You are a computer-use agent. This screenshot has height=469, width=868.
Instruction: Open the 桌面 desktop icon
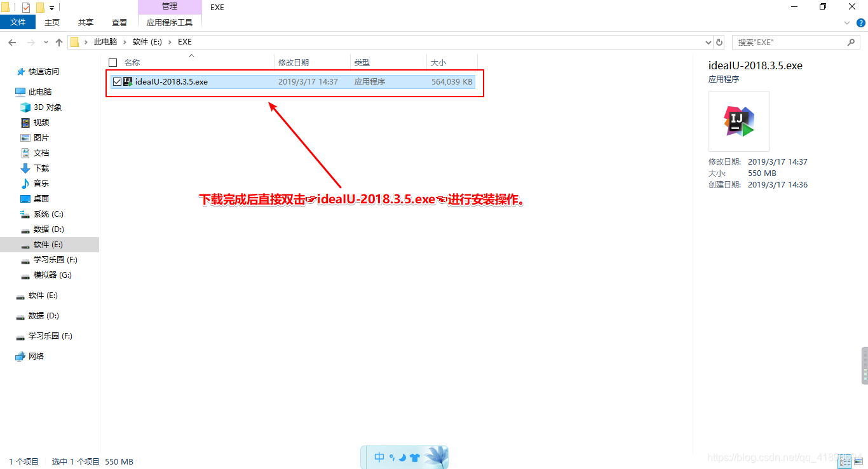25,199
